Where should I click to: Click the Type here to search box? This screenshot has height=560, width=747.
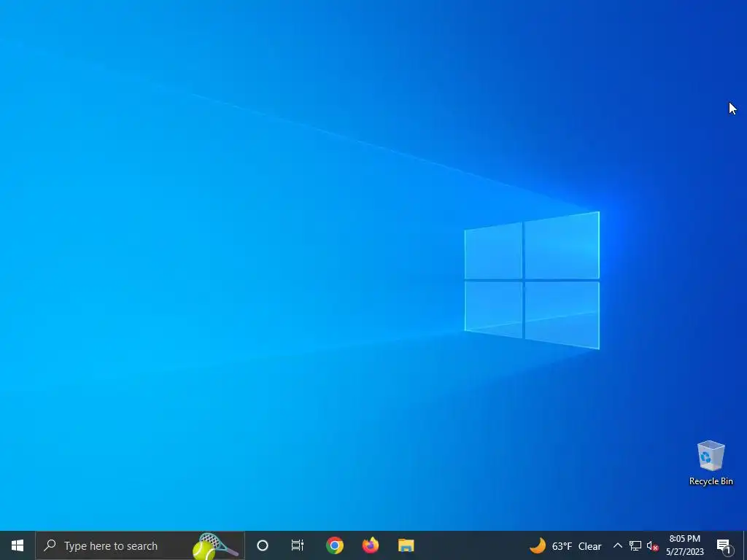tap(140, 545)
